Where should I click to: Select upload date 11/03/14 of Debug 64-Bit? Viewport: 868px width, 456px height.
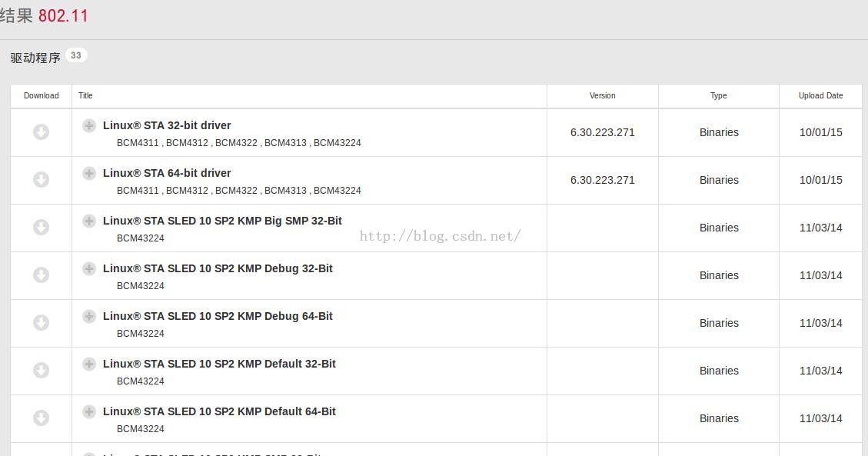(820, 323)
